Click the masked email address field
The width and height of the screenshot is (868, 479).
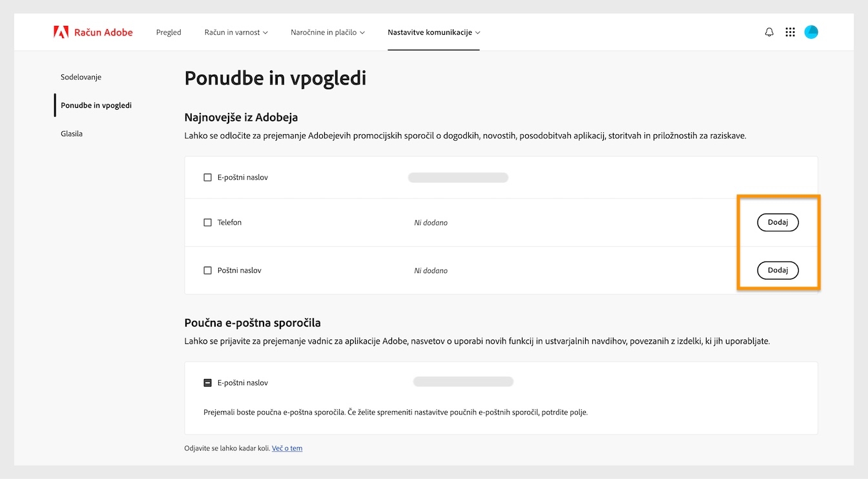click(x=458, y=177)
